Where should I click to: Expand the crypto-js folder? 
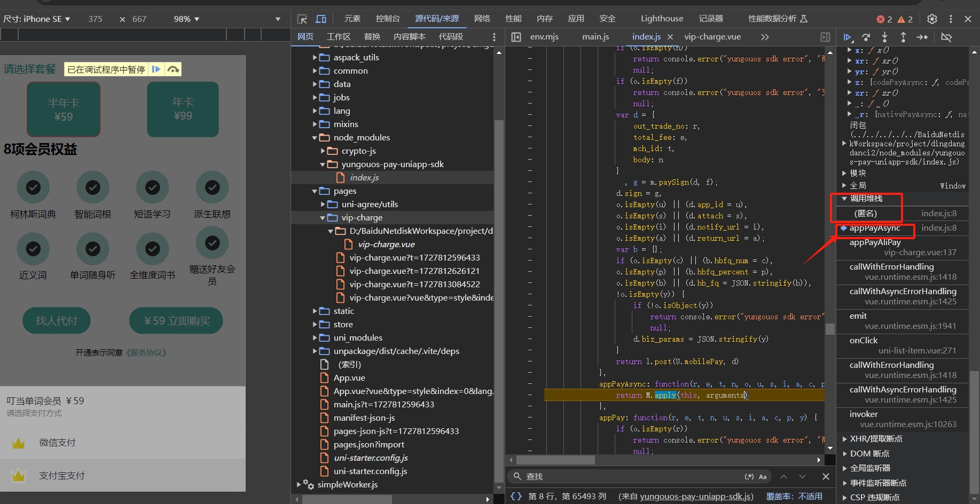coord(323,151)
